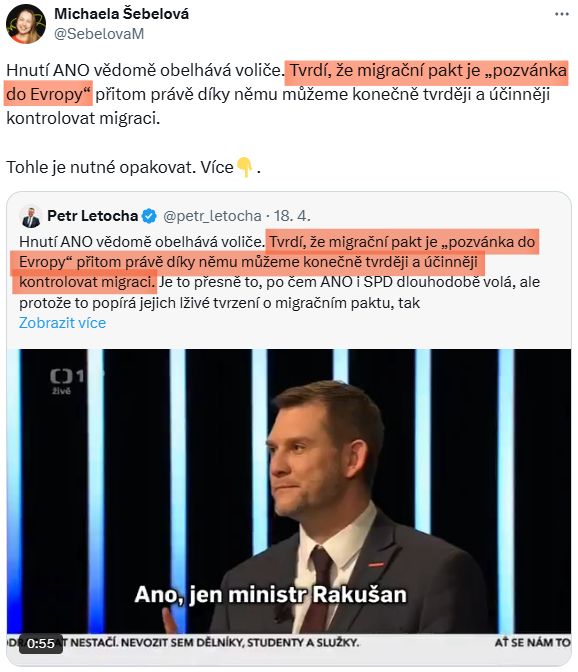This screenshot has width=578, height=672.
Task: Open the @petr_letocha handle
Action: coord(212,216)
